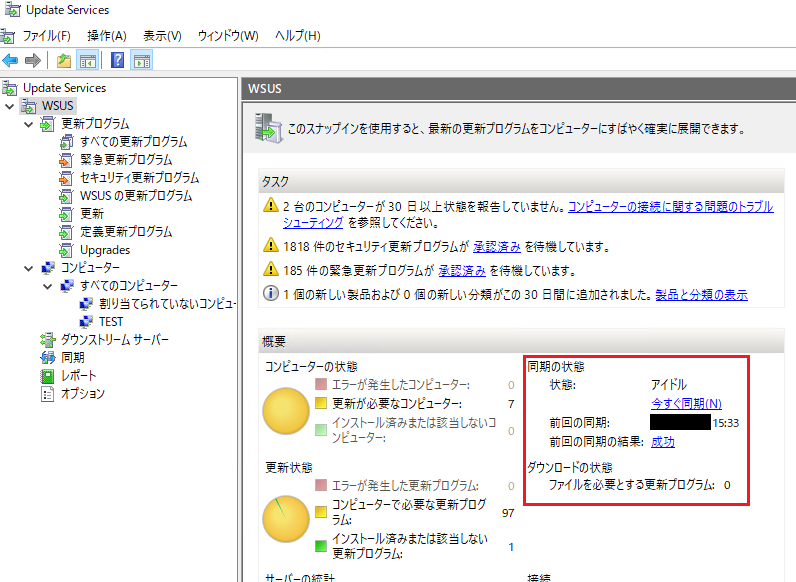Click the update status pie chart
796x582 pixels.
click(286, 519)
